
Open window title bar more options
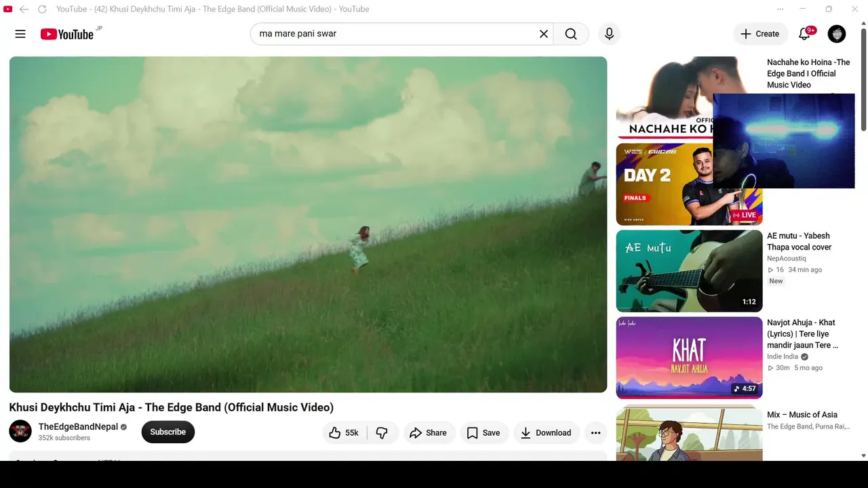click(780, 9)
